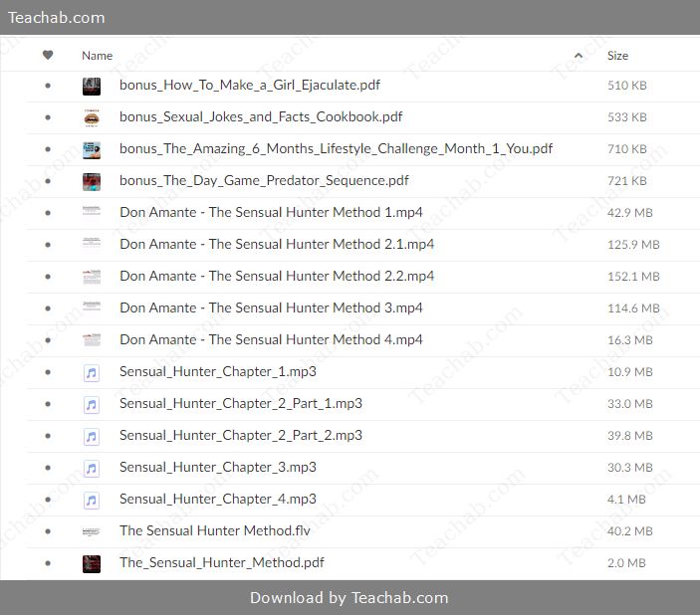Click the music icon for Sensual_Hunter_Chapter_1.mp3

tap(91, 372)
